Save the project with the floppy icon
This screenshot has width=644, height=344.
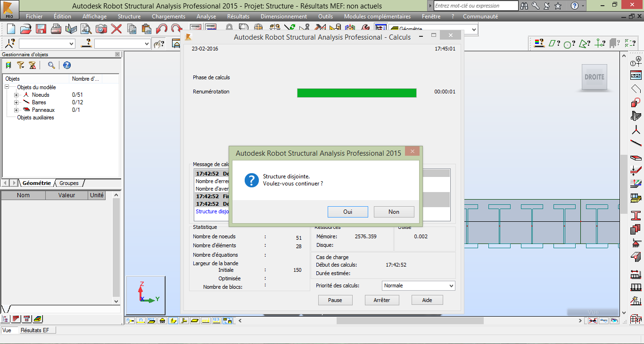coord(41,29)
